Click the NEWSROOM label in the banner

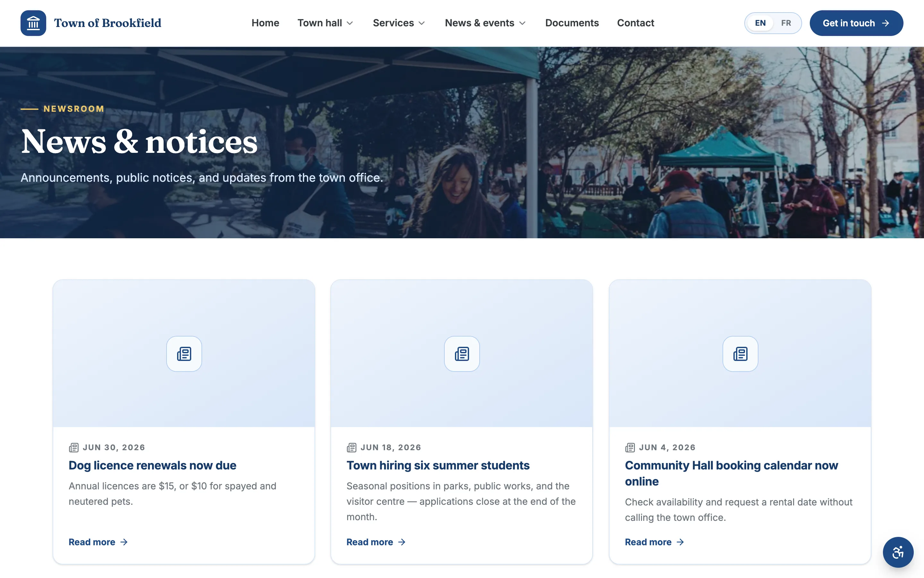point(74,109)
